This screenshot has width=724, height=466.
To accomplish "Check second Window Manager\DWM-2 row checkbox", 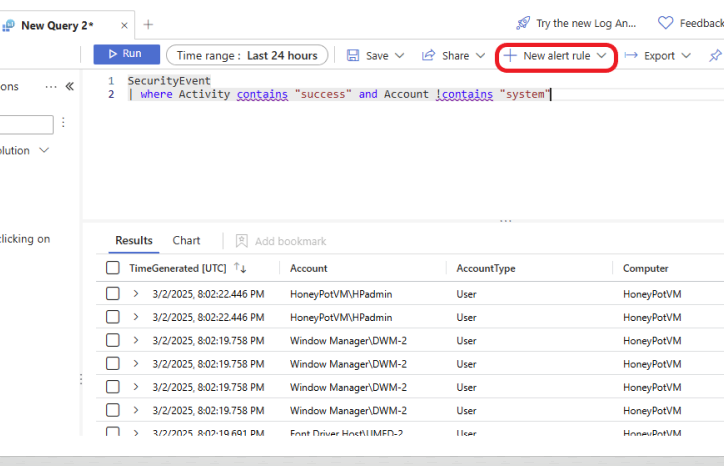I will click(x=113, y=363).
